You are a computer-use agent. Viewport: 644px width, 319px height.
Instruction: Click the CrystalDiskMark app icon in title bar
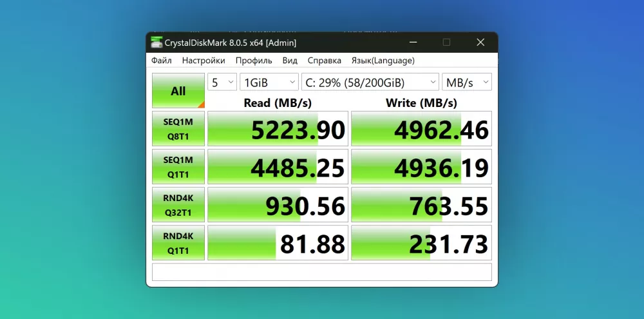coord(156,43)
